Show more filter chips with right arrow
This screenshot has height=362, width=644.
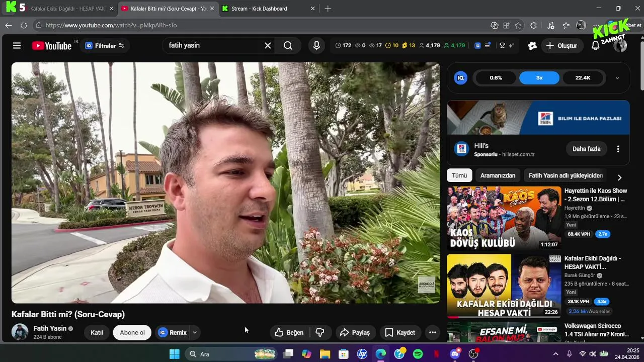[619, 177]
